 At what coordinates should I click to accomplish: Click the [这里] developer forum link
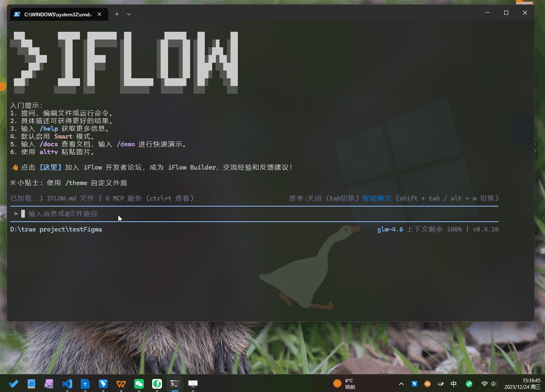pyautogui.click(x=51, y=167)
